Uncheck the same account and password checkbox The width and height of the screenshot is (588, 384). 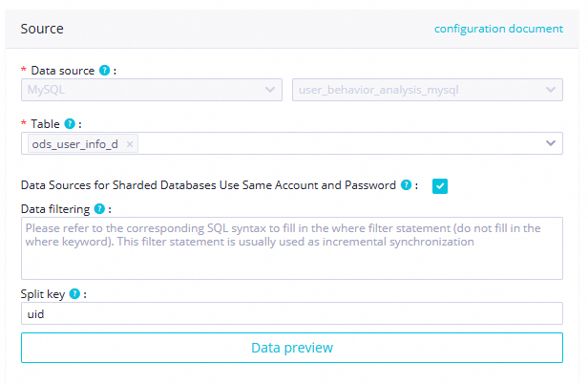440,185
